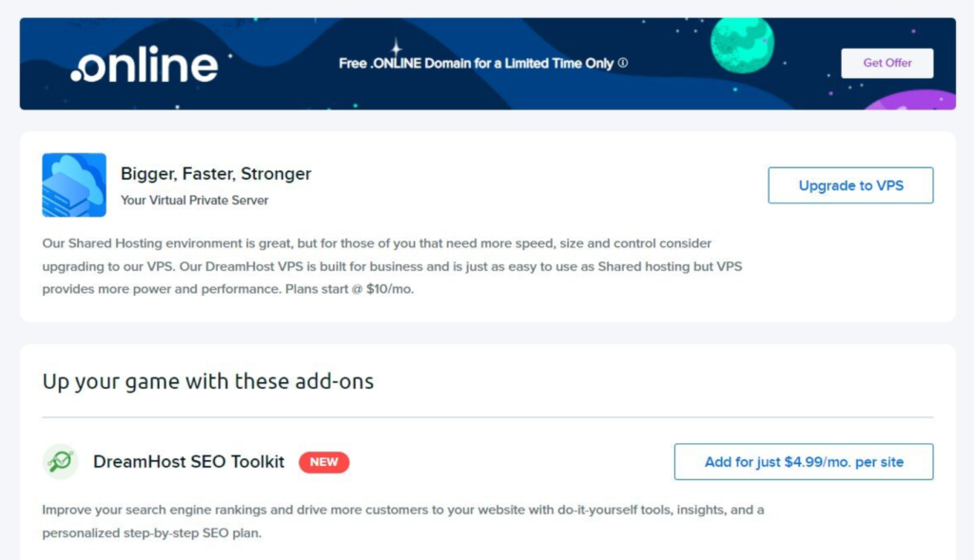Click the divider line under add-ons heading
Image resolution: width=974 pixels, height=560 pixels.
[488, 417]
